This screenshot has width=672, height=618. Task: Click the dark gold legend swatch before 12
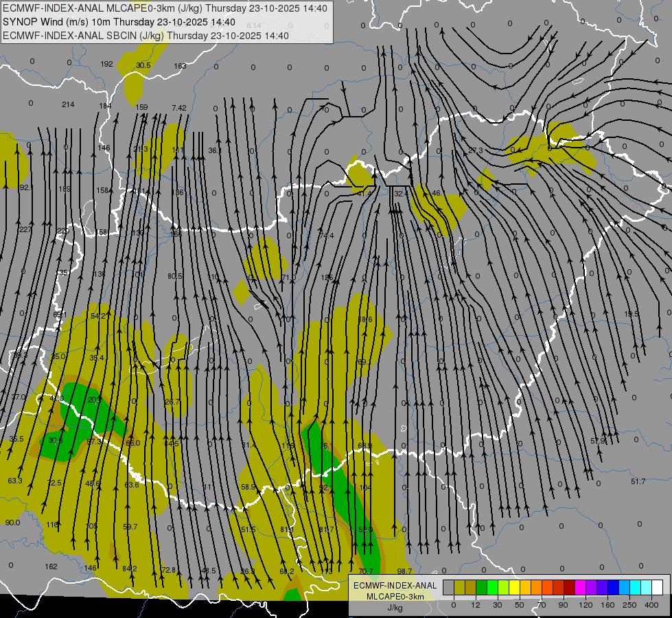(x=471, y=587)
